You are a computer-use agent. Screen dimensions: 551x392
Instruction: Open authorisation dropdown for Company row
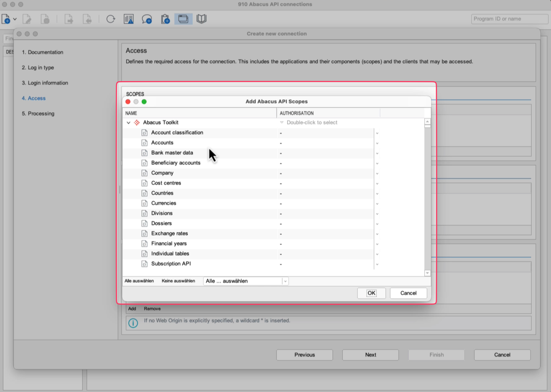pyautogui.click(x=377, y=173)
